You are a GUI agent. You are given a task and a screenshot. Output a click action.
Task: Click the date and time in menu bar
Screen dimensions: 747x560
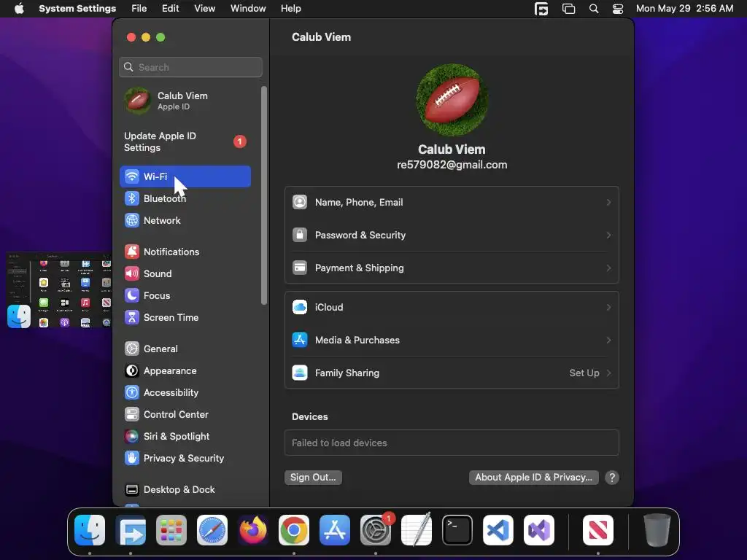684,9
